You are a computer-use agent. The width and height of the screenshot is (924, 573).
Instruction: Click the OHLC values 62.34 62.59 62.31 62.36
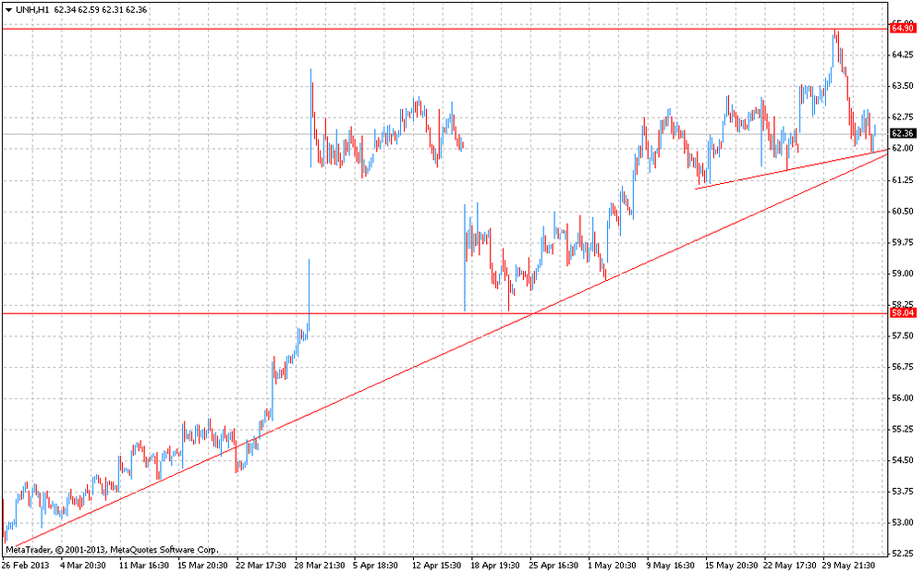[x=101, y=10]
